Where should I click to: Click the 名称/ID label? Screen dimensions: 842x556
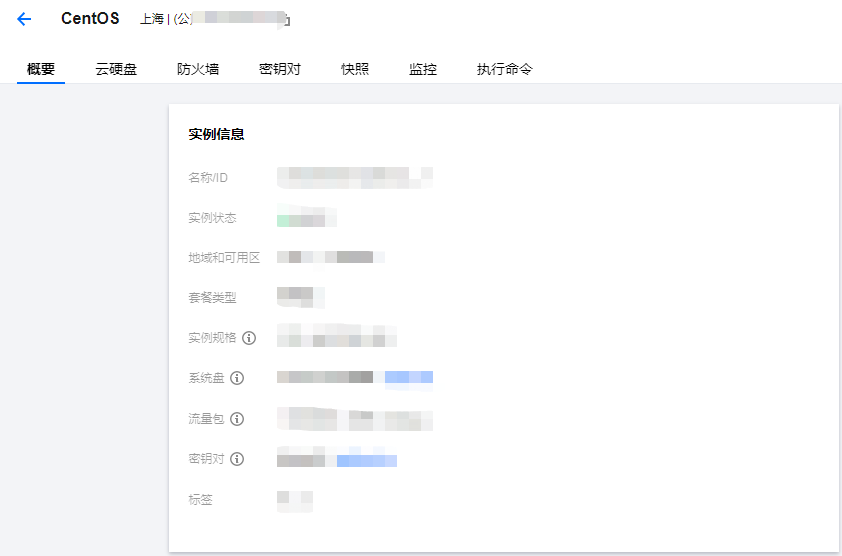pyautogui.click(x=208, y=178)
